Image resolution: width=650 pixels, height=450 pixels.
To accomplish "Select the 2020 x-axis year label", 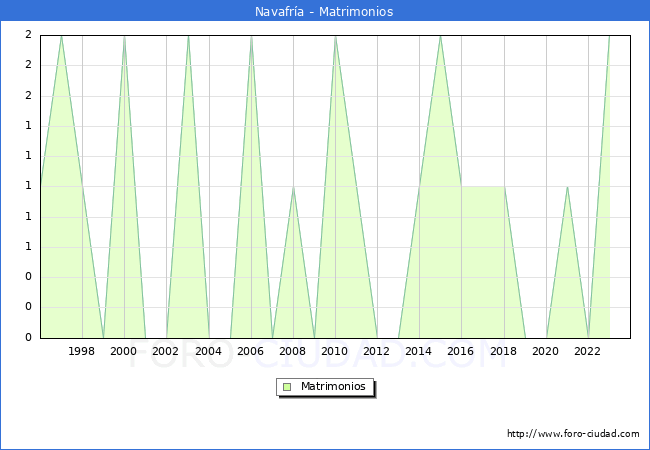I will pos(546,351).
